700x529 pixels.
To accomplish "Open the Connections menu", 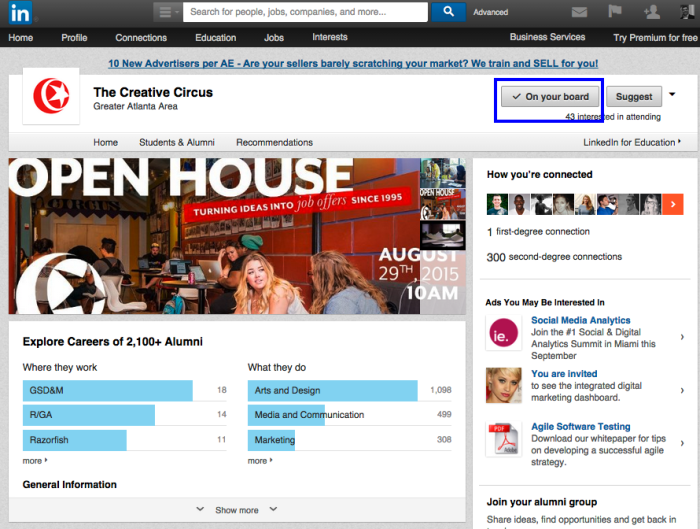I will pos(141,37).
